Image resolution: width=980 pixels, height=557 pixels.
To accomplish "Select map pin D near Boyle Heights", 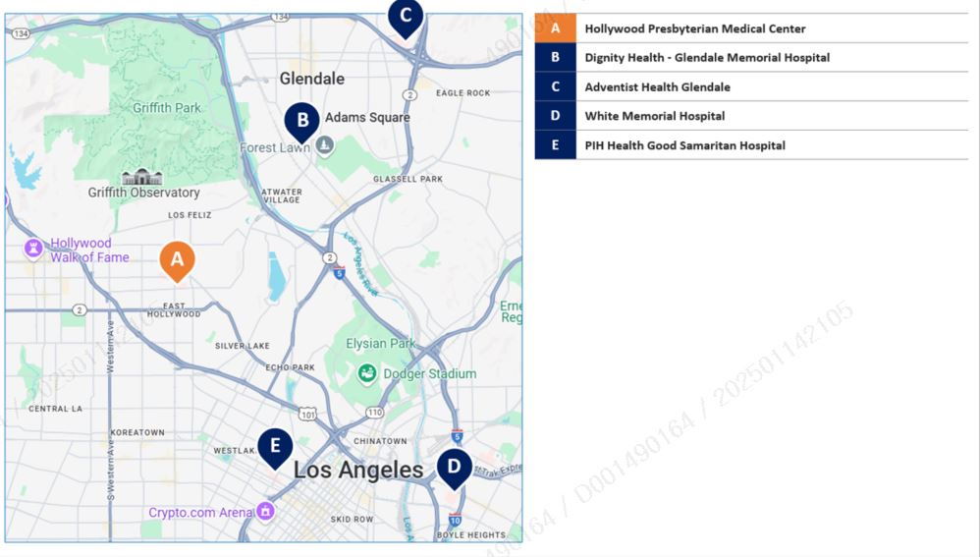I will (454, 468).
